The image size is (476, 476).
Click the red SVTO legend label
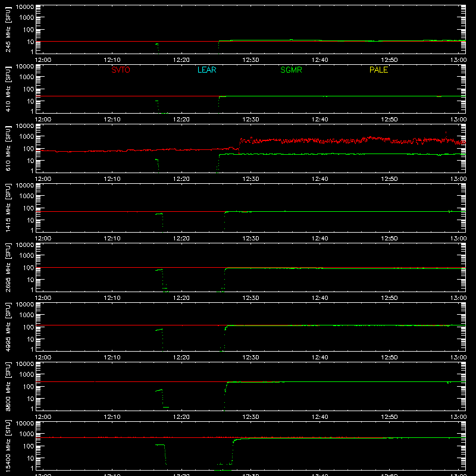pyautogui.click(x=121, y=70)
